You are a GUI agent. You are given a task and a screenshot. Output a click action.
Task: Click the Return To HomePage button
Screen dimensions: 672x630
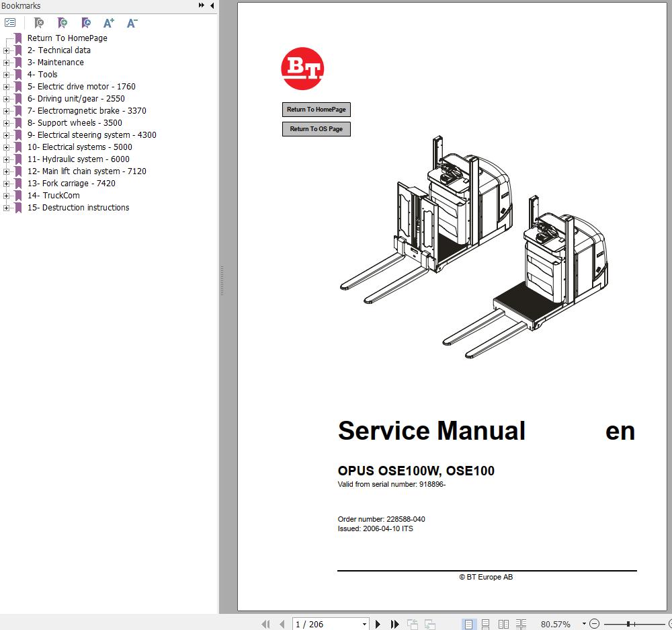(x=317, y=110)
